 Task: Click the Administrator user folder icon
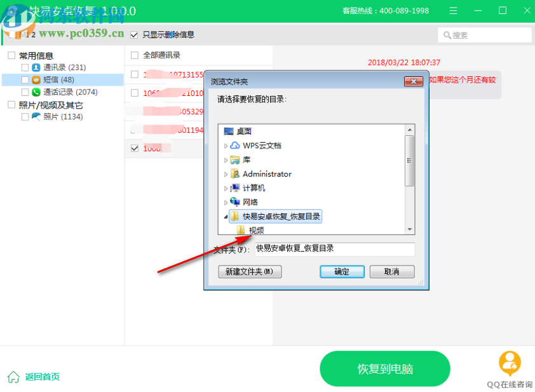234,174
